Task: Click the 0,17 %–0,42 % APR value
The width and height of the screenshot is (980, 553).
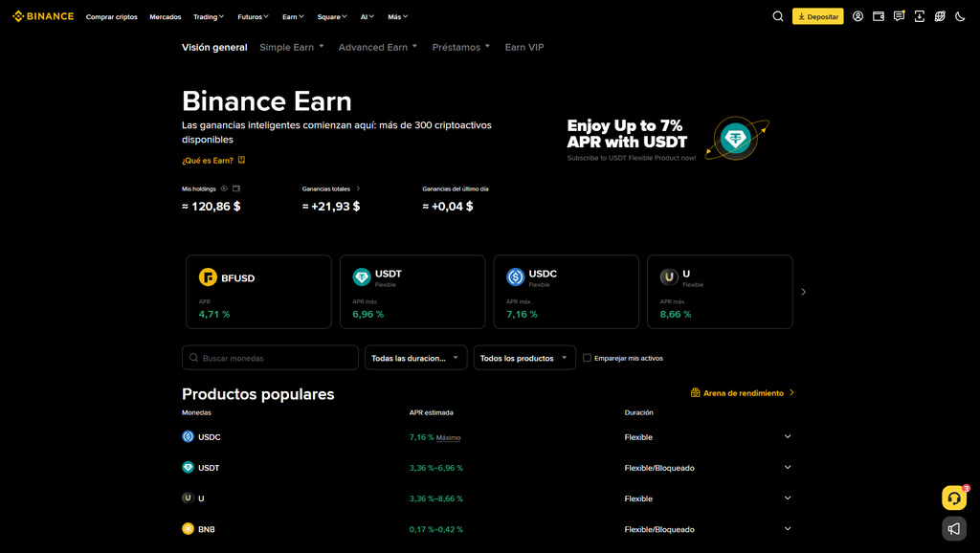Action: coord(436,529)
